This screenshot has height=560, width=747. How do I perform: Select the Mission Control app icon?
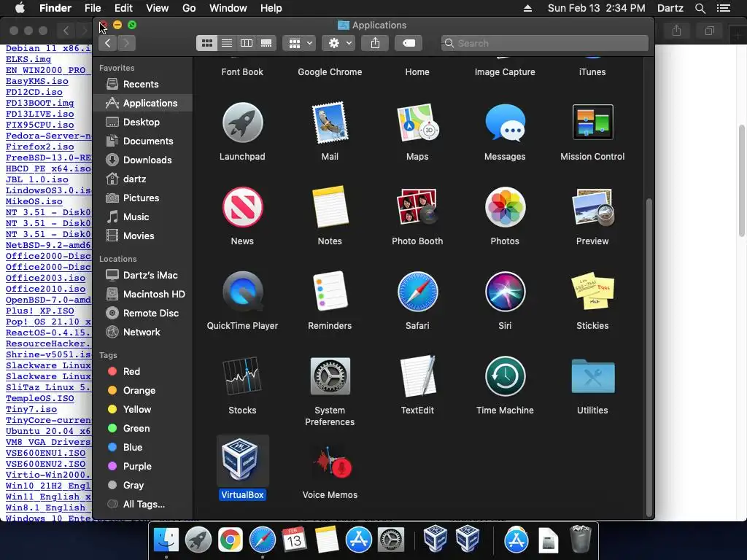coord(592,122)
